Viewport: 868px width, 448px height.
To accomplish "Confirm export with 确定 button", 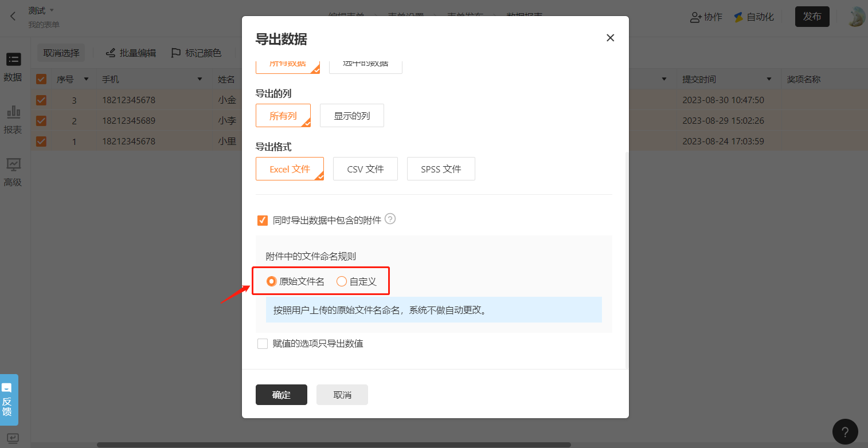I will point(281,395).
